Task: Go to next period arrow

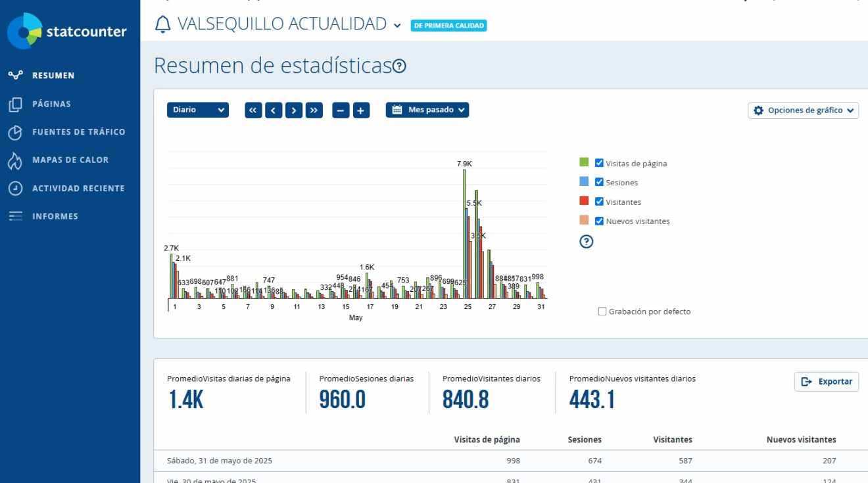Action: pos(294,110)
